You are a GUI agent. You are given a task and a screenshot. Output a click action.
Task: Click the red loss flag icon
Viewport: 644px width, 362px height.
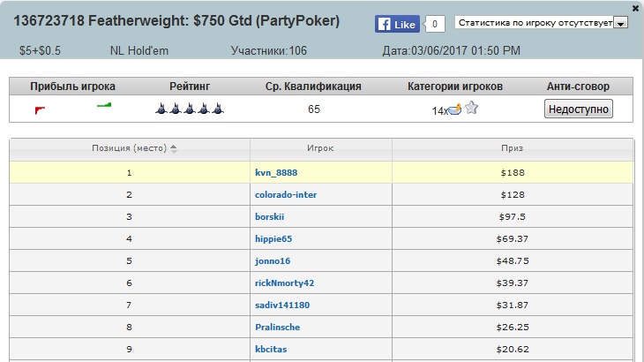(x=40, y=110)
